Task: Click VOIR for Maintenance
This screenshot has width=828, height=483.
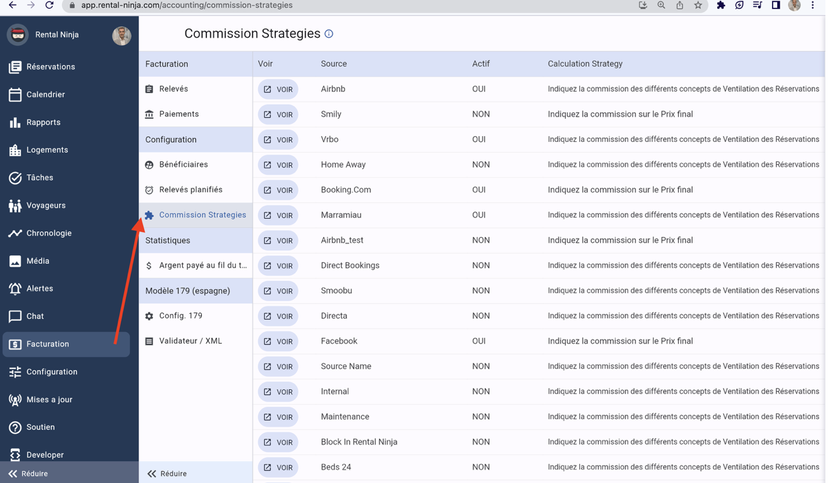Action: 278,417
